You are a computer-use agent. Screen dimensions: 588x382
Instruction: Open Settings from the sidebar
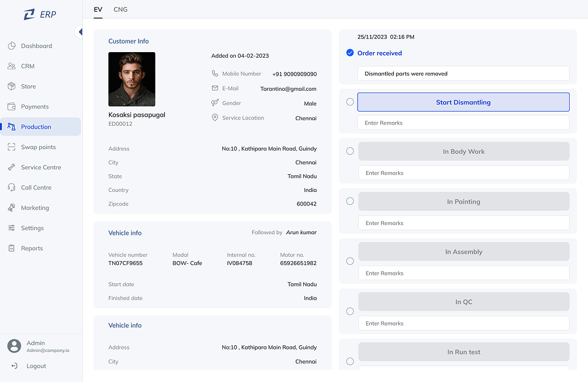tap(32, 228)
